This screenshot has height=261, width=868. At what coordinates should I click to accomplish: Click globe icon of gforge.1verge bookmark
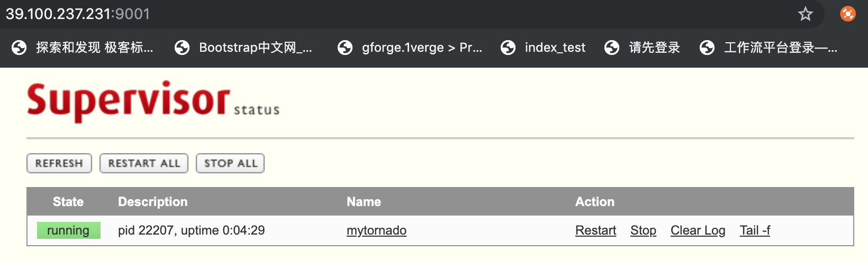[x=345, y=48]
